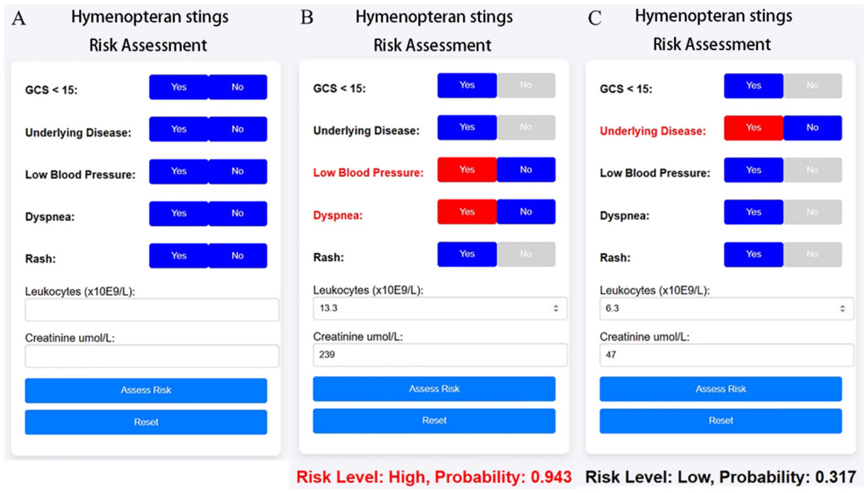
Task: Select blue No for Dyspnea in panel B
Action: click(x=526, y=212)
